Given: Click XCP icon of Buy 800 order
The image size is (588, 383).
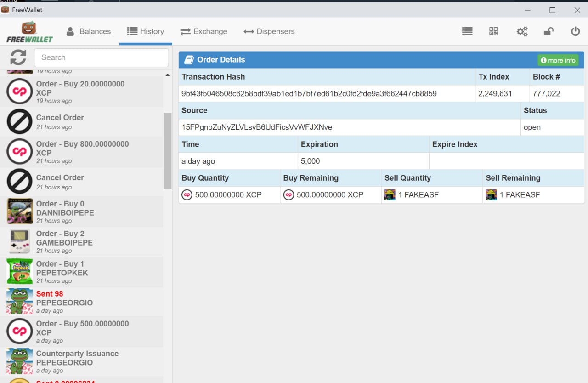Looking at the screenshot, I should click(20, 152).
